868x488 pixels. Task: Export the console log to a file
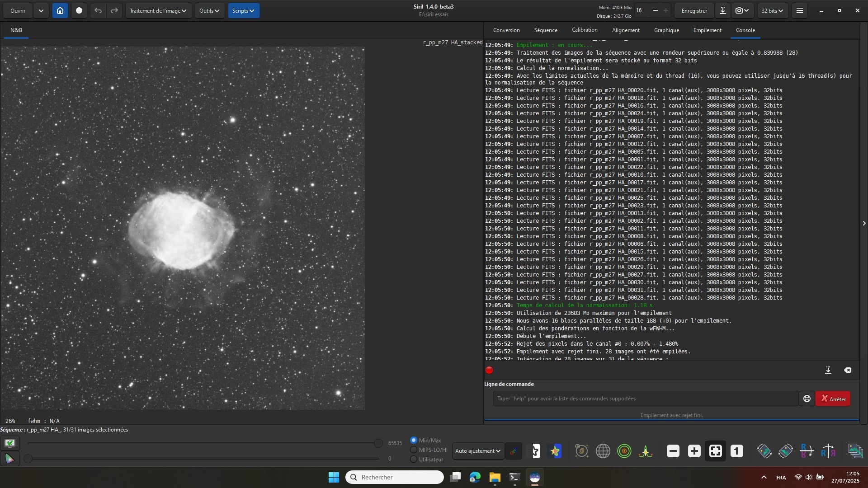click(828, 370)
